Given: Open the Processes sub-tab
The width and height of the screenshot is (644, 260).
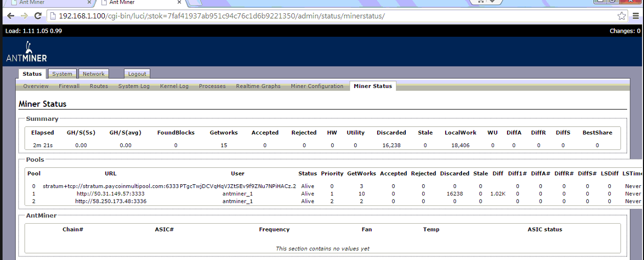Looking at the screenshot, I should pyautogui.click(x=212, y=86).
